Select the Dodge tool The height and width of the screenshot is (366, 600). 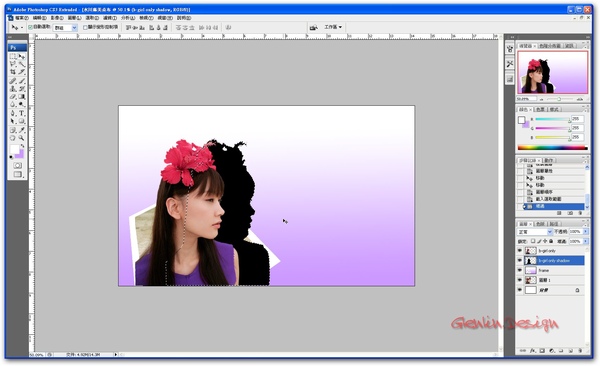tap(22, 104)
